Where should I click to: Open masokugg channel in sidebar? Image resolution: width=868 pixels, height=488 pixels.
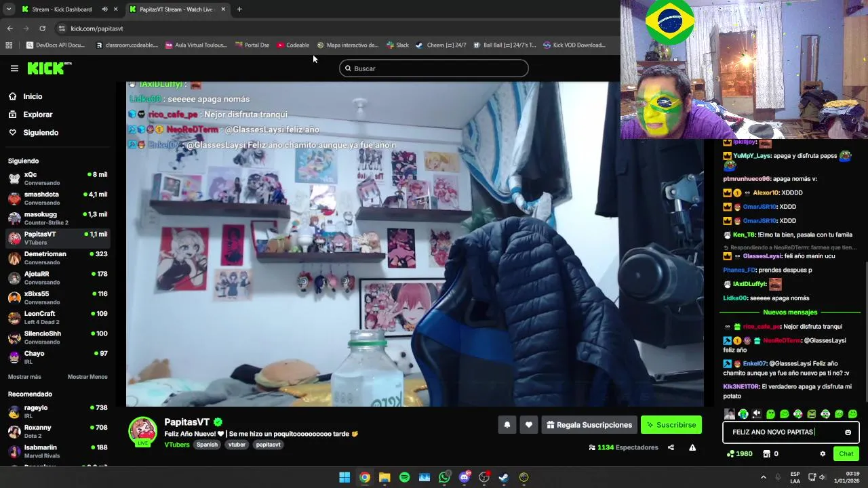[58, 218]
